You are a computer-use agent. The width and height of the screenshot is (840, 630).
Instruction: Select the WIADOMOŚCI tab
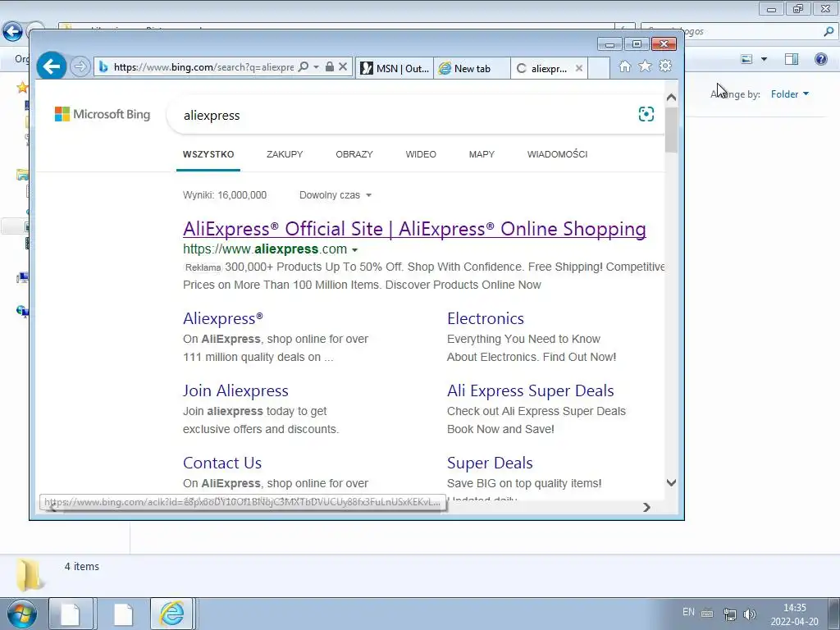[557, 154]
